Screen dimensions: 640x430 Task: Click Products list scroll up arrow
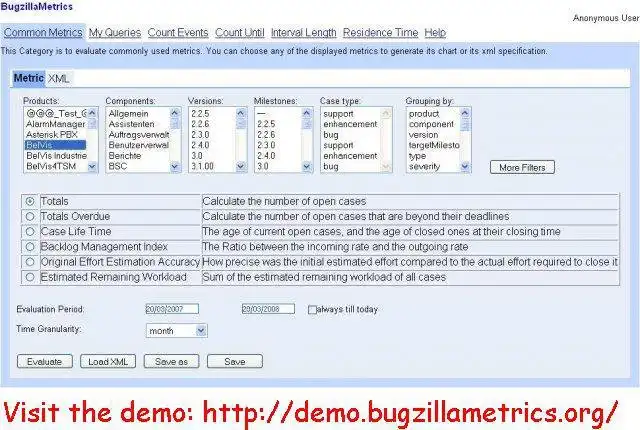92,113
